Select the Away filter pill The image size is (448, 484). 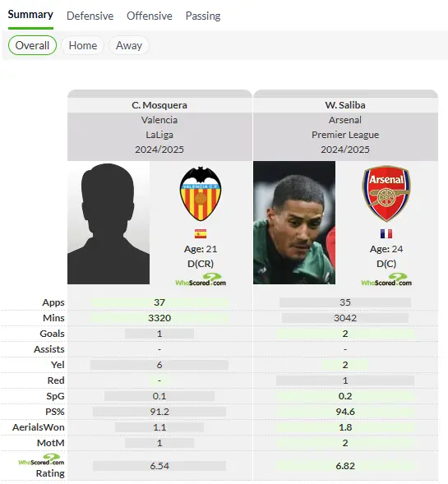[129, 45]
